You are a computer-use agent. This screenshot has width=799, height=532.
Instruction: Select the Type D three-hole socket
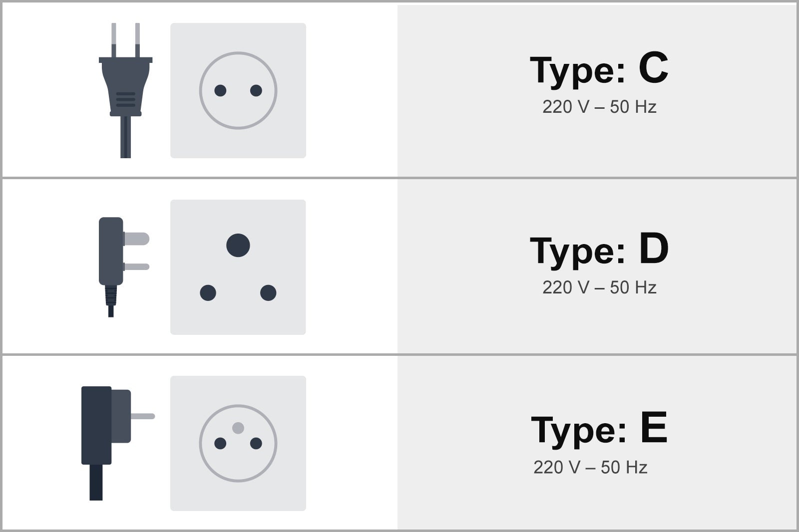[x=238, y=267]
